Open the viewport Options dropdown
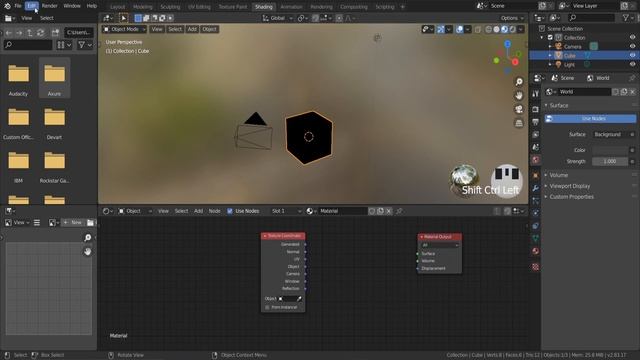Viewport: 640px width, 360px height. click(x=512, y=18)
